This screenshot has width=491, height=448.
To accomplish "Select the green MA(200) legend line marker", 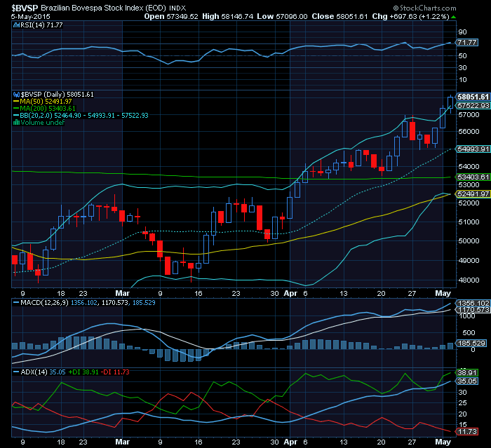I will (x=16, y=109).
